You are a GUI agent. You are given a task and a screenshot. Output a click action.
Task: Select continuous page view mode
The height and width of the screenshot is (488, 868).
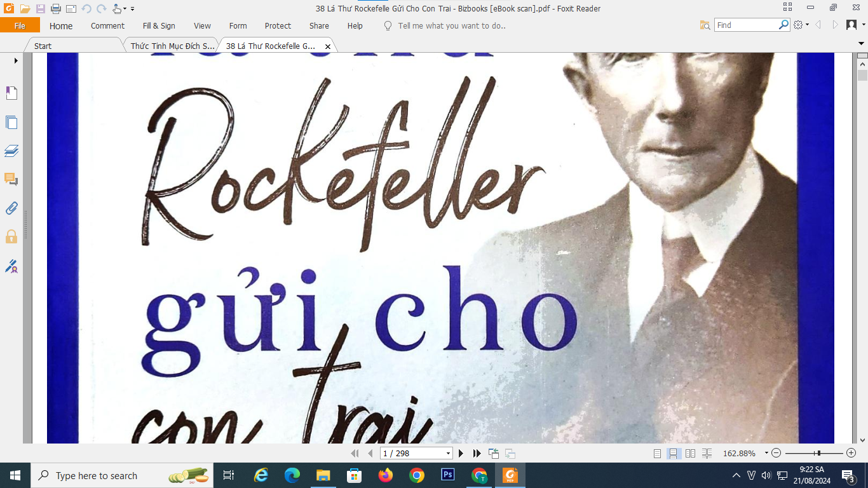coord(673,453)
